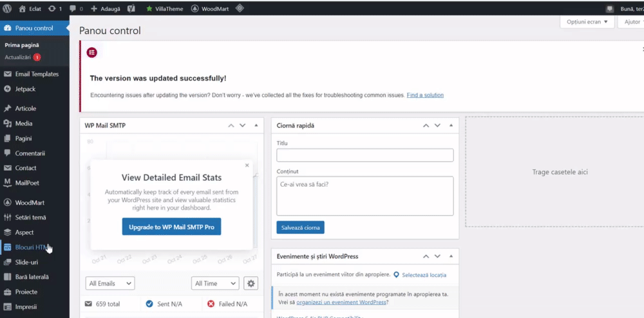The height and width of the screenshot is (318, 644).
Task: Open comments bubble icon in admin bar
Action: tap(73, 8)
